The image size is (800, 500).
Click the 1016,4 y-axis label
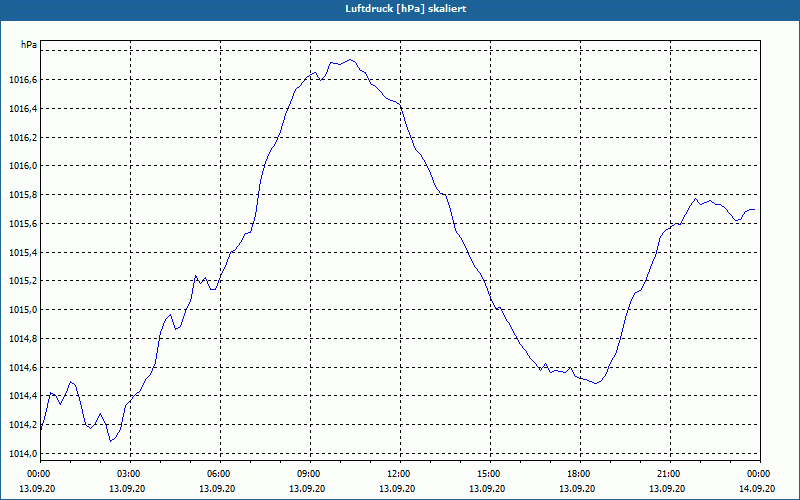(22, 109)
